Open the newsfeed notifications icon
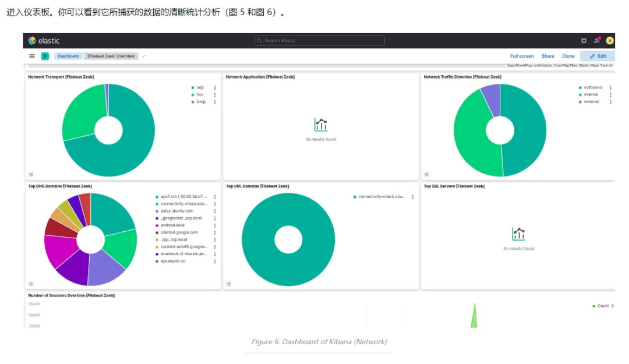This screenshot has width=629, height=364. click(x=597, y=40)
